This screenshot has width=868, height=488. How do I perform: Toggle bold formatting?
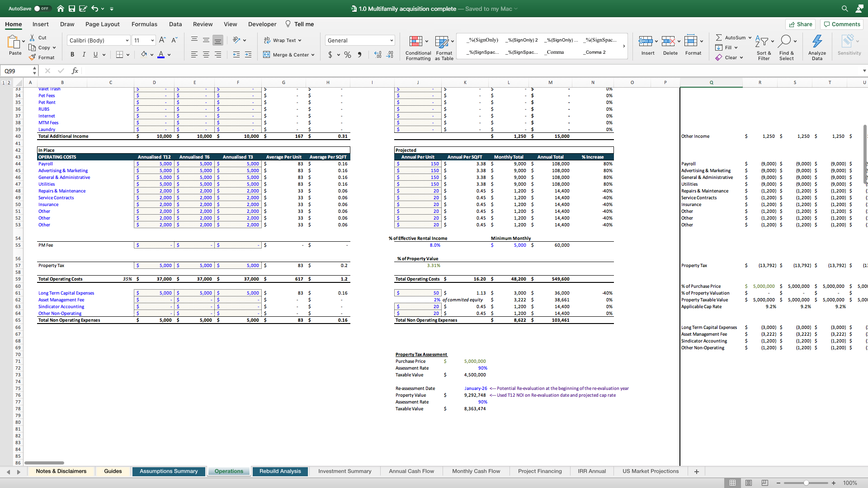pyautogui.click(x=72, y=54)
